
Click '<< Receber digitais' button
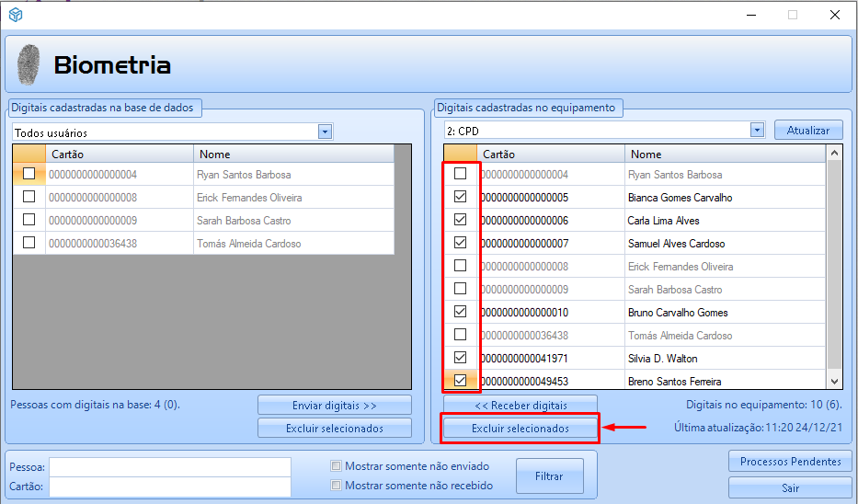[521, 406]
